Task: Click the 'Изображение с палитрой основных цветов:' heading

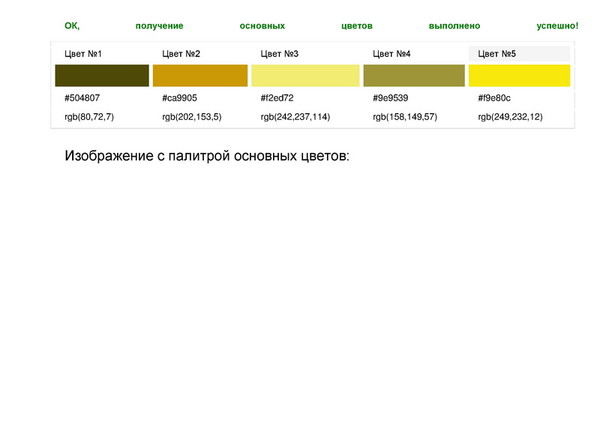Action: 207,156
